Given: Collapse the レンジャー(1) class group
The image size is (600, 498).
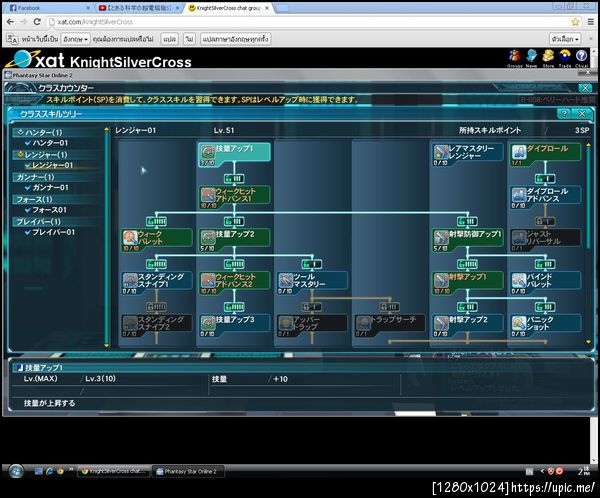Looking at the screenshot, I should [57, 155].
